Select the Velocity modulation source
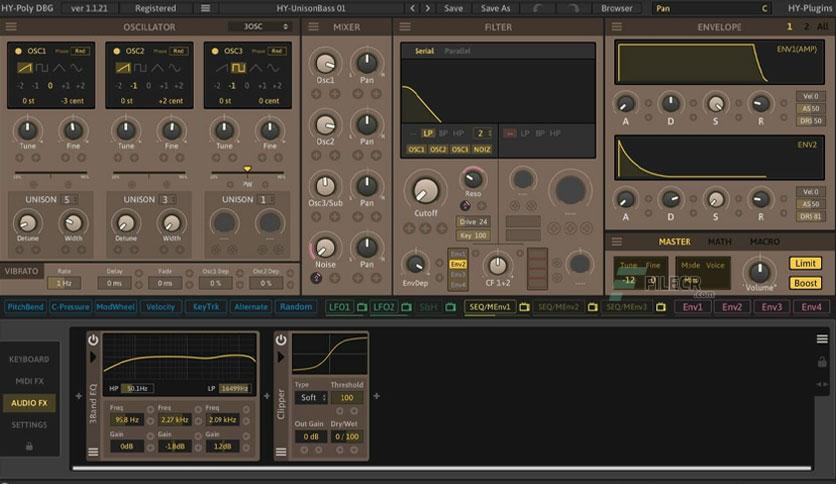836x484 pixels. pos(160,307)
